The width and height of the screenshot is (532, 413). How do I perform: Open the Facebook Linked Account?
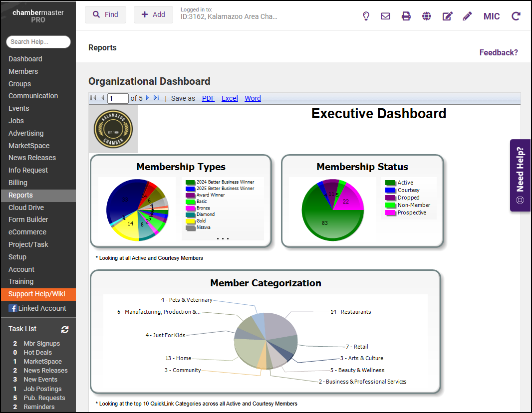click(x=37, y=308)
